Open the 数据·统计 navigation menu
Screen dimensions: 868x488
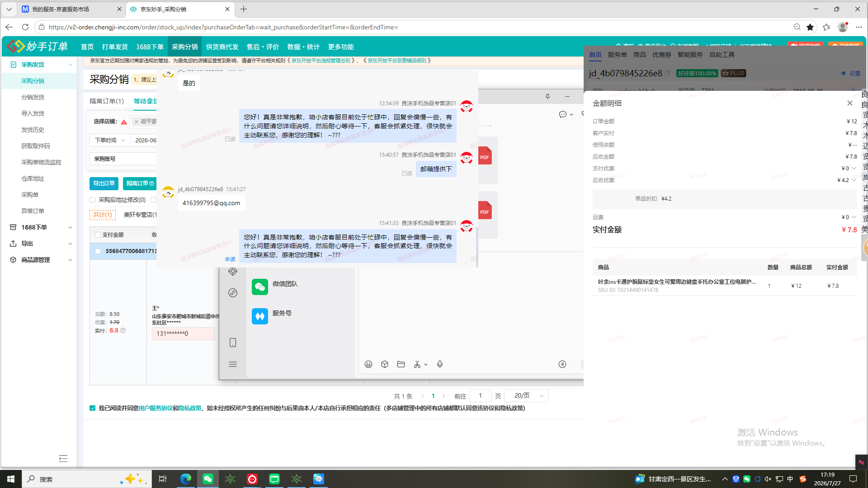coord(303,47)
